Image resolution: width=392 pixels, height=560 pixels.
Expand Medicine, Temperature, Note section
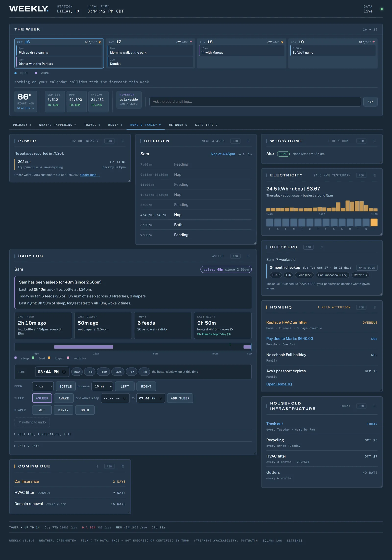[43, 434]
